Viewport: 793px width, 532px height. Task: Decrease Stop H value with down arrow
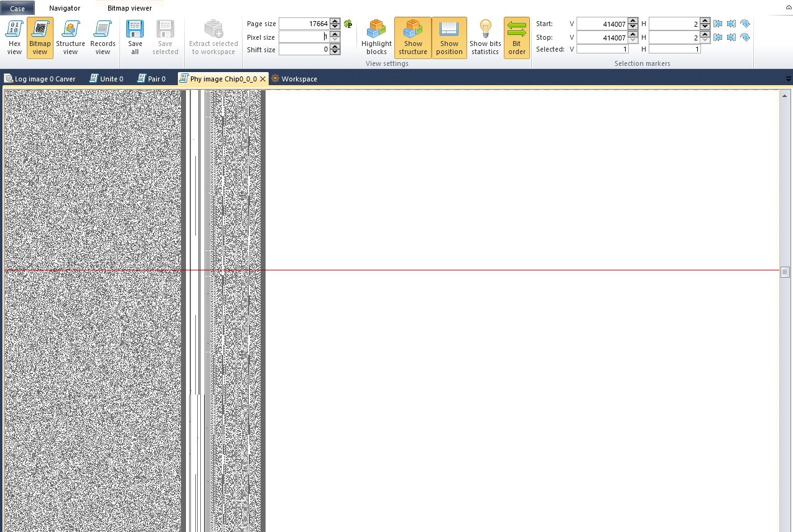click(705, 40)
